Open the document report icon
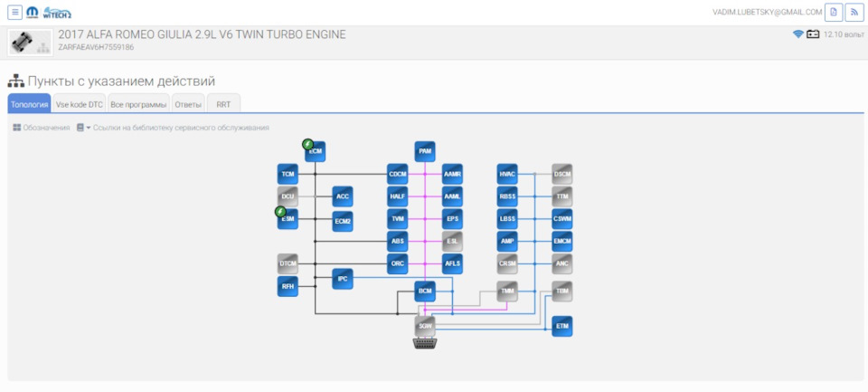The width and height of the screenshot is (868, 392). point(834,12)
